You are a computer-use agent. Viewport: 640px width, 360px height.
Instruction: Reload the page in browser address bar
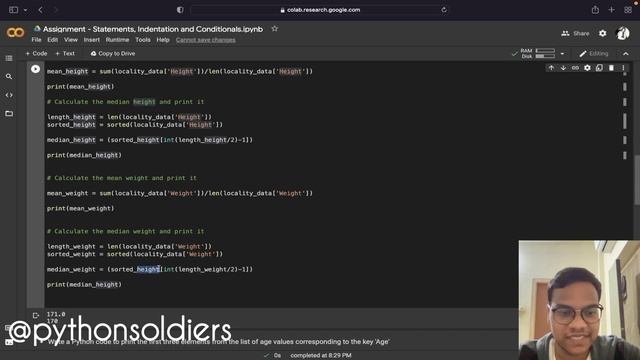(x=444, y=10)
